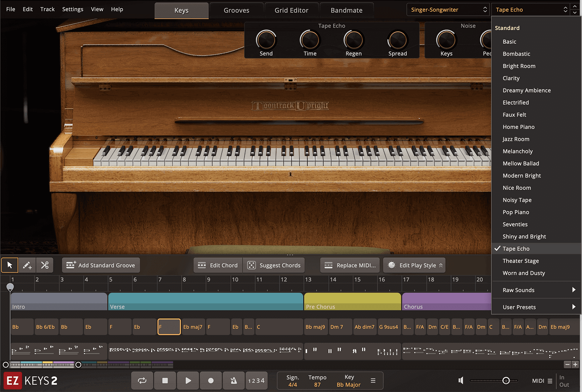Select the Chorus song section
Image resolution: width=582 pixels, height=392 pixels.
pos(447,302)
